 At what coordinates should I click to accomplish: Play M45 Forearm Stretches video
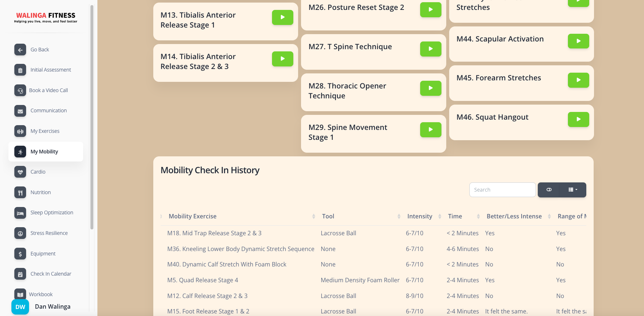coord(579,80)
